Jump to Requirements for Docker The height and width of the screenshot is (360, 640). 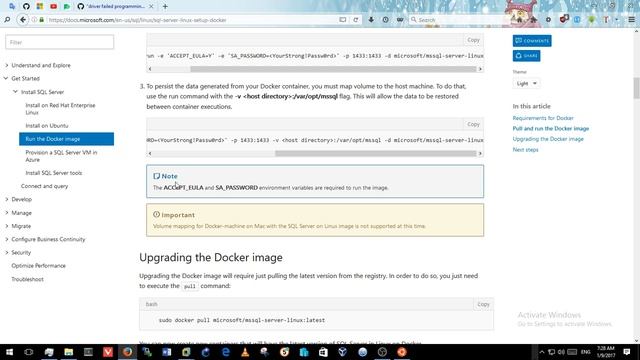pos(543,118)
